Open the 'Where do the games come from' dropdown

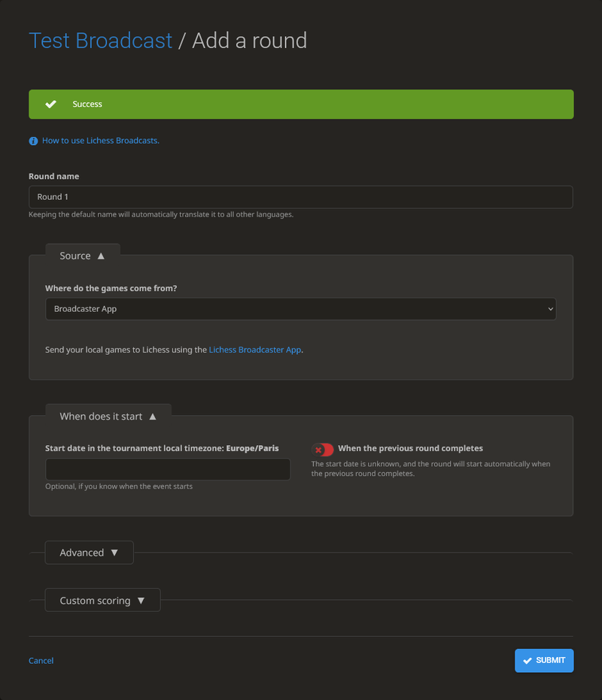tap(300, 309)
